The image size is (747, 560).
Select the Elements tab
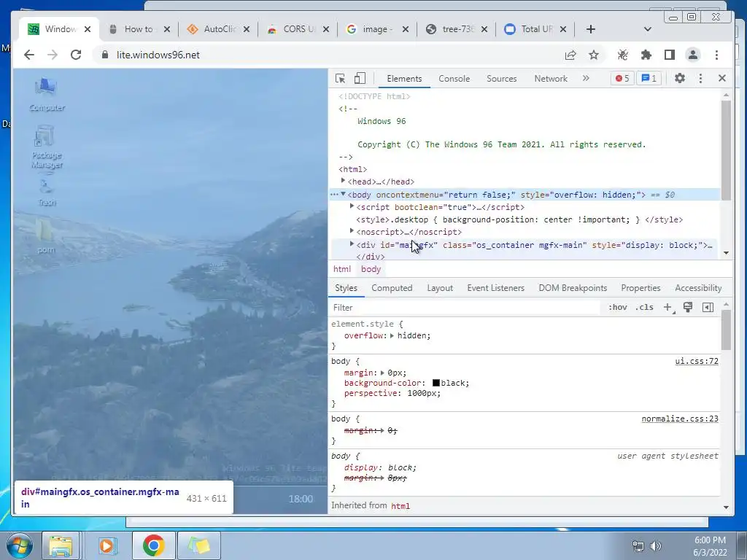tap(404, 79)
